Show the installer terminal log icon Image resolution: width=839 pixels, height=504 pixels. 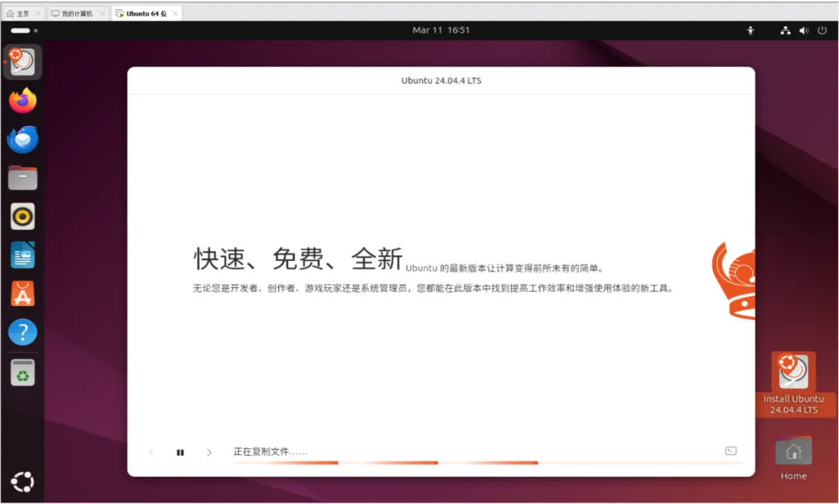[x=730, y=451]
